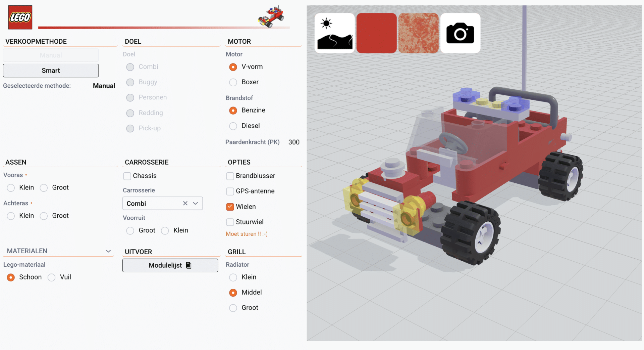The image size is (644, 350).
Task: Take a snapshot with the camera button
Action: [x=460, y=33]
